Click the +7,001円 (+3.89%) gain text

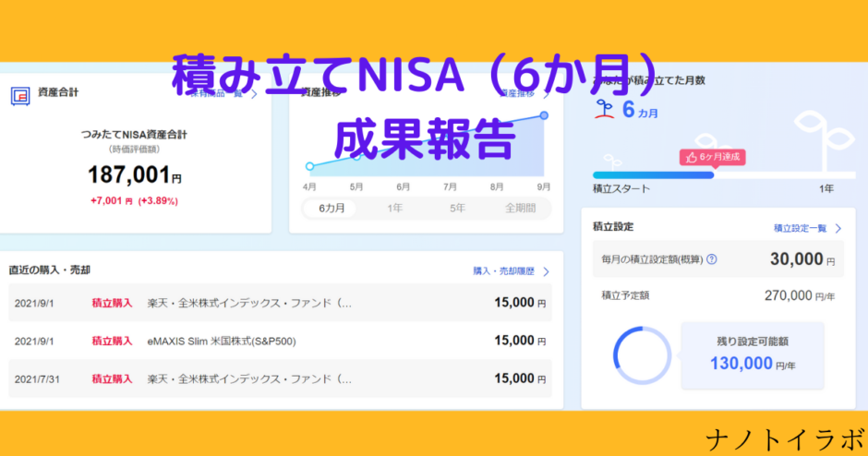pos(135,201)
